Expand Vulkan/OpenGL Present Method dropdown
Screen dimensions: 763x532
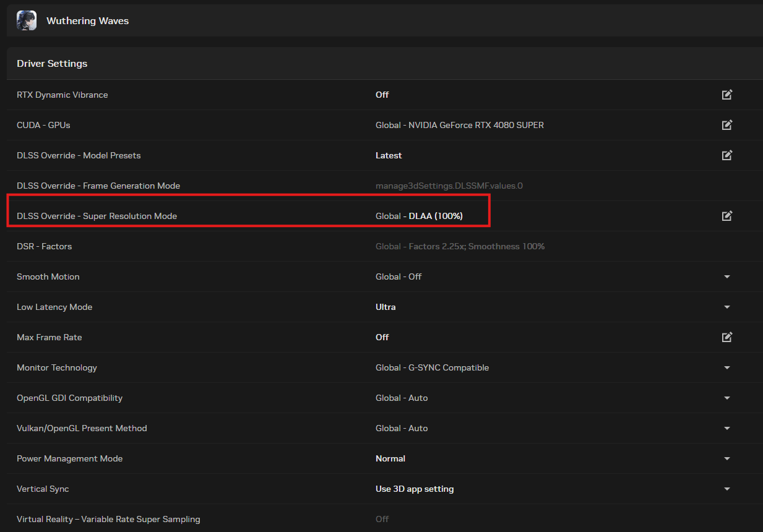tap(727, 428)
